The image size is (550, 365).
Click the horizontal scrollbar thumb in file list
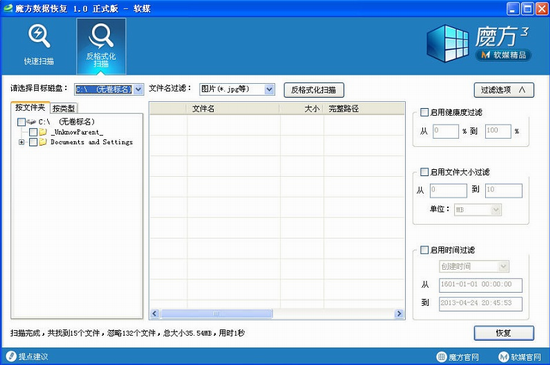click(x=216, y=313)
